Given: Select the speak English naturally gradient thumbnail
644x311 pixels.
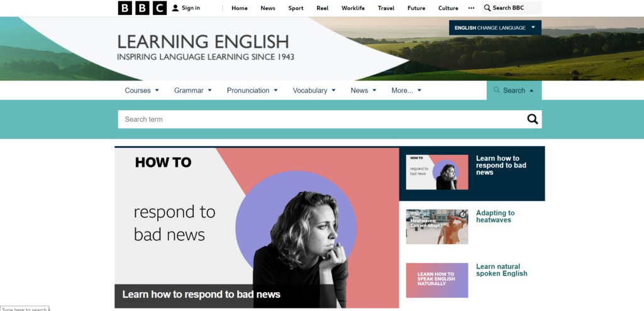Looking at the screenshot, I should point(436,280).
